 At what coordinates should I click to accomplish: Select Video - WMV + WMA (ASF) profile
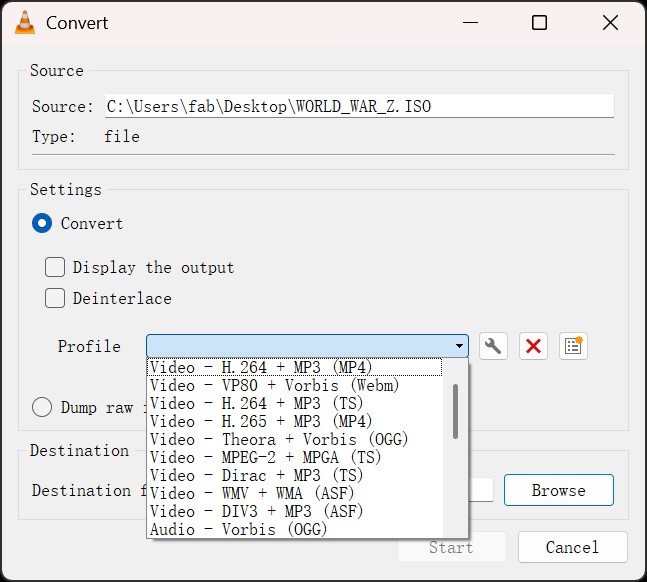tap(294, 493)
